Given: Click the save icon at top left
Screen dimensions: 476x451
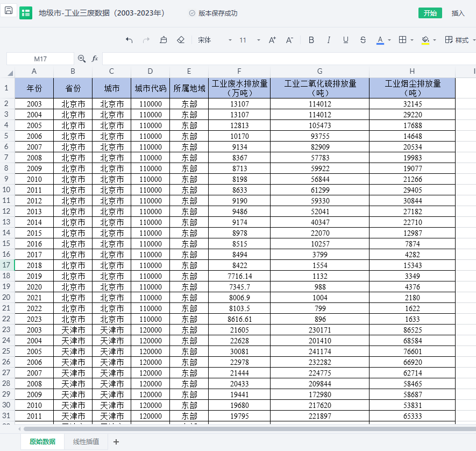Looking at the screenshot, I should pos(9,11).
